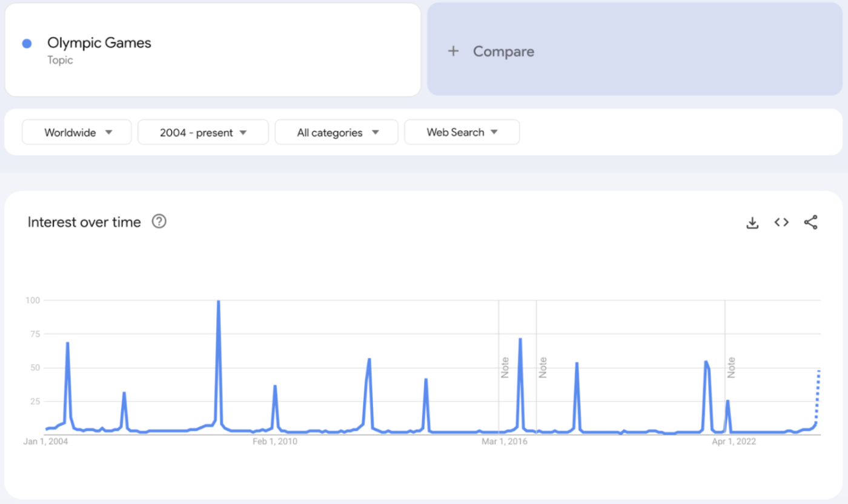This screenshot has width=848, height=504.
Task: Click the Feb 1, 2010 axis label
Action: pyautogui.click(x=275, y=442)
